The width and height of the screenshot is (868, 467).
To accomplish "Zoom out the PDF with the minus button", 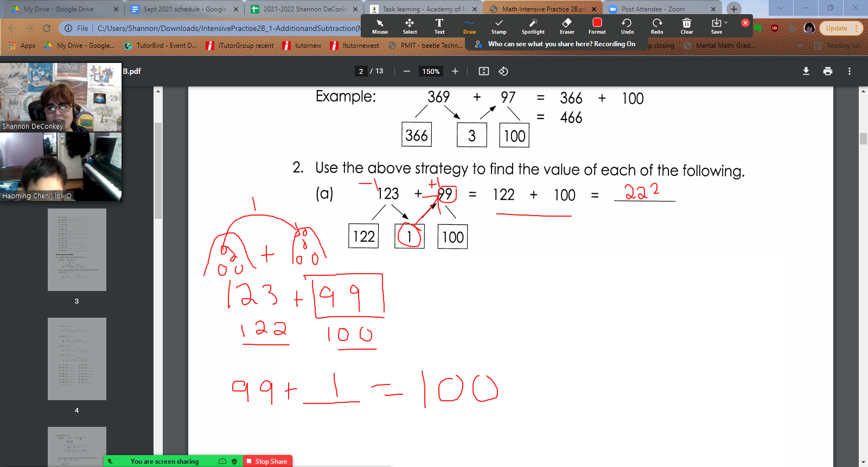I will [x=406, y=71].
